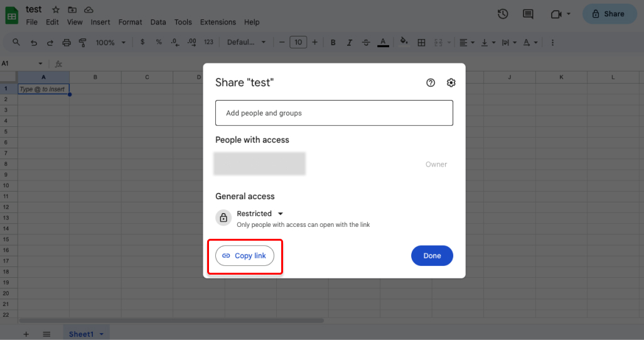The height and width of the screenshot is (340, 644).
Task: Click the Done button in share dialog
Action: pyautogui.click(x=432, y=256)
